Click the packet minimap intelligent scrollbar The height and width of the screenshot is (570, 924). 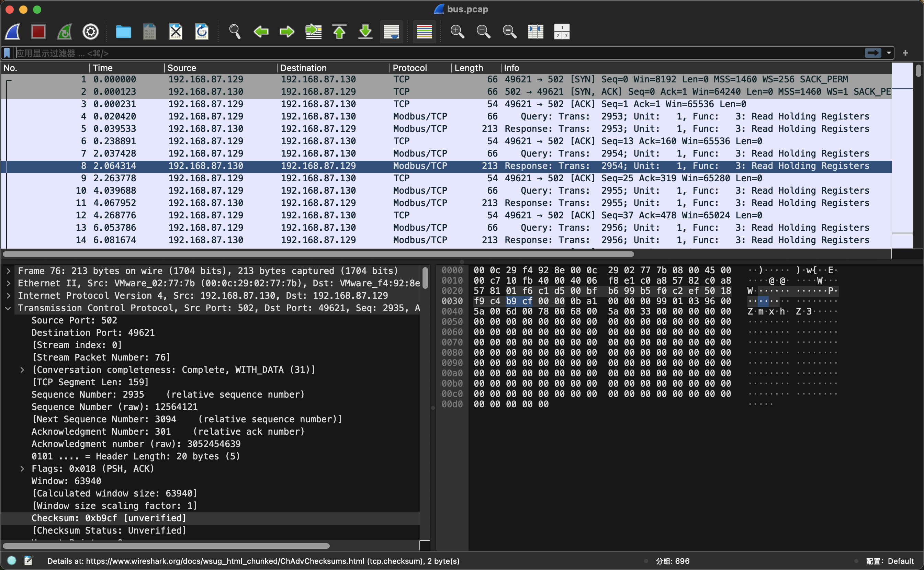tap(902, 155)
